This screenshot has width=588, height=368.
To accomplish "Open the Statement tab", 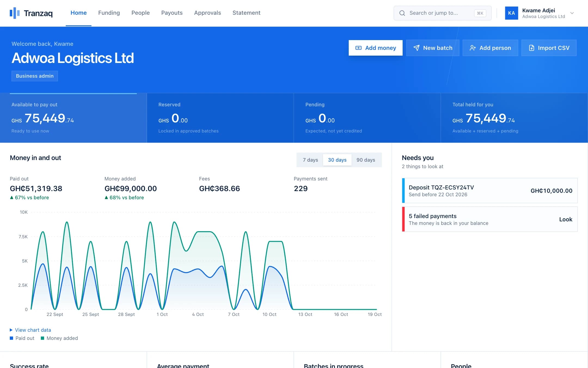I will 246,13.
